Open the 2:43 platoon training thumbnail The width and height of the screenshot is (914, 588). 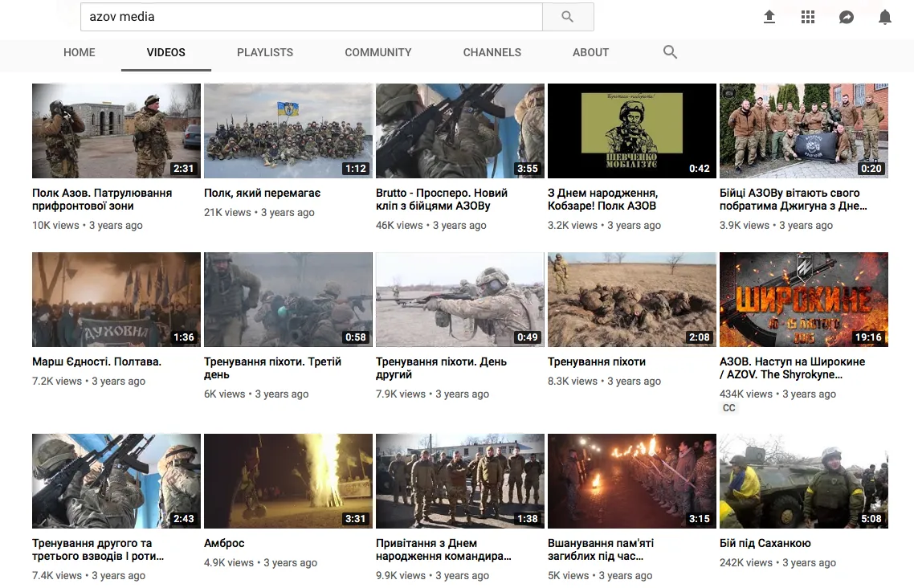[116, 481]
